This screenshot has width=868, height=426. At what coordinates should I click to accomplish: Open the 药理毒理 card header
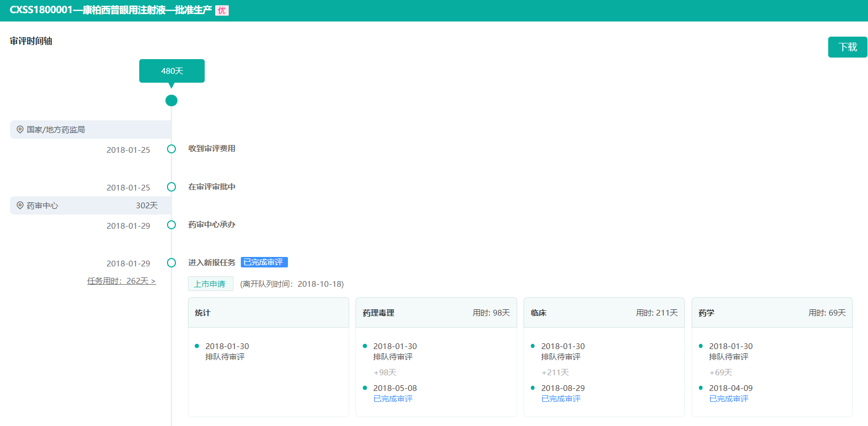point(436,313)
